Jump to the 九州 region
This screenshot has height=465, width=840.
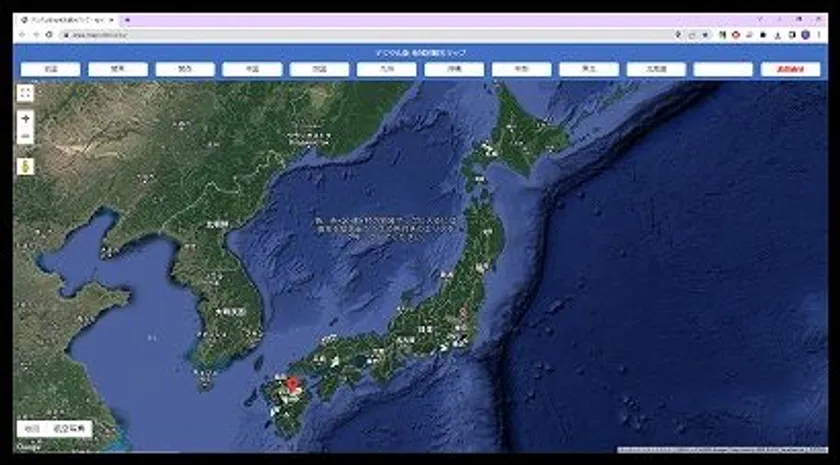(x=387, y=69)
